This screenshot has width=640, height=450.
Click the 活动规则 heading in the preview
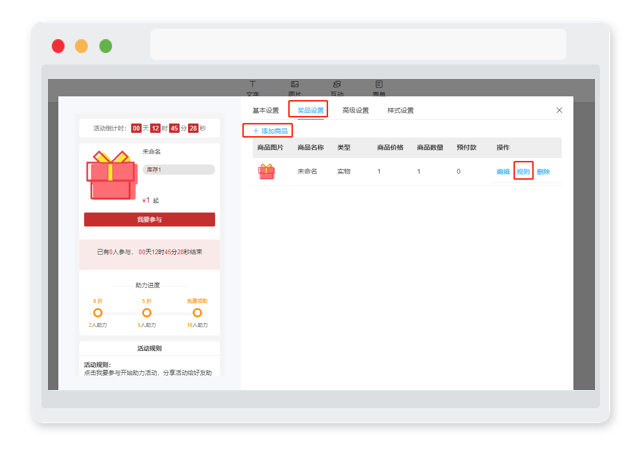[149, 348]
